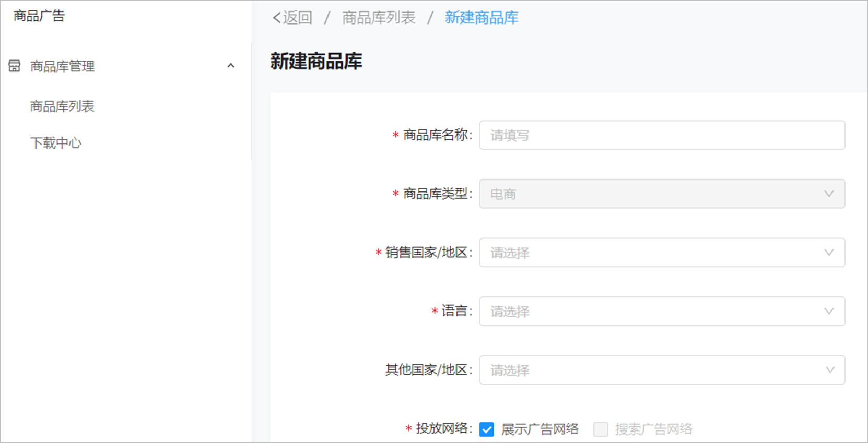868x443 pixels.
Task: Open 商品库列表 in the sidebar
Action: coord(62,106)
